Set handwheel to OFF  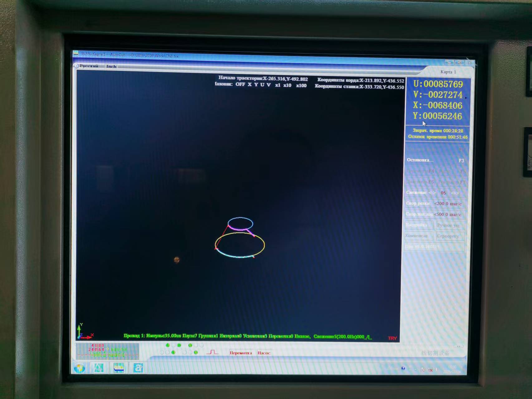[x=240, y=84]
